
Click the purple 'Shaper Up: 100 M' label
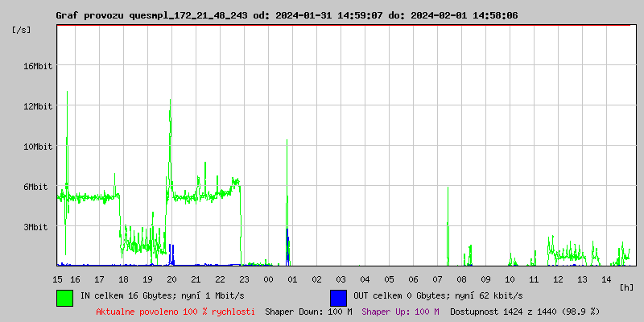(400, 311)
